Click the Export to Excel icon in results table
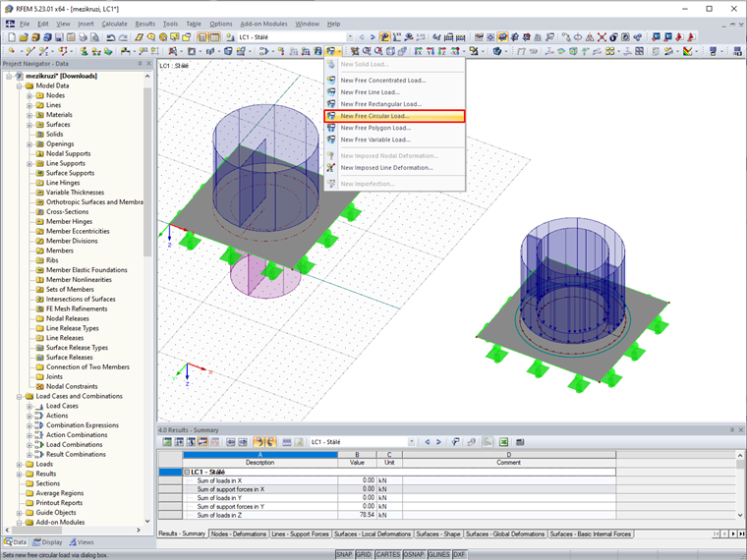This screenshot has width=747, height=560. 504,442
